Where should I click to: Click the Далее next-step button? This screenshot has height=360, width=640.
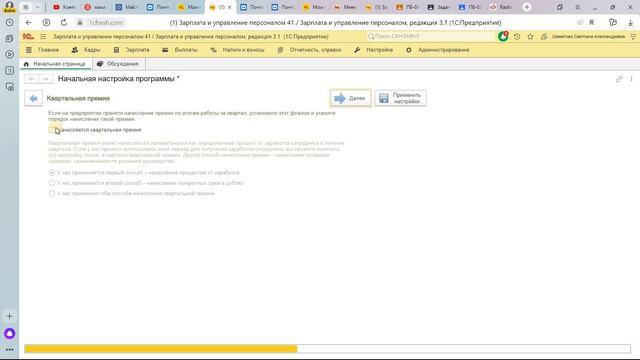pos(351,98)
